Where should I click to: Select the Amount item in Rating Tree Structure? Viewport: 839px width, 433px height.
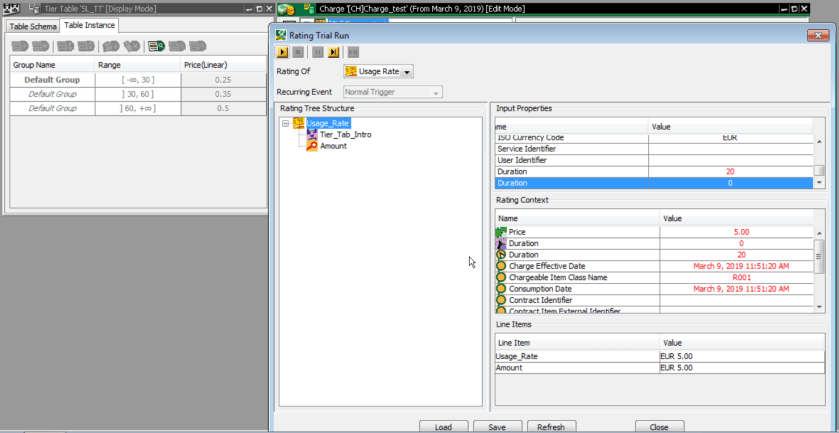tap(333, 146)
